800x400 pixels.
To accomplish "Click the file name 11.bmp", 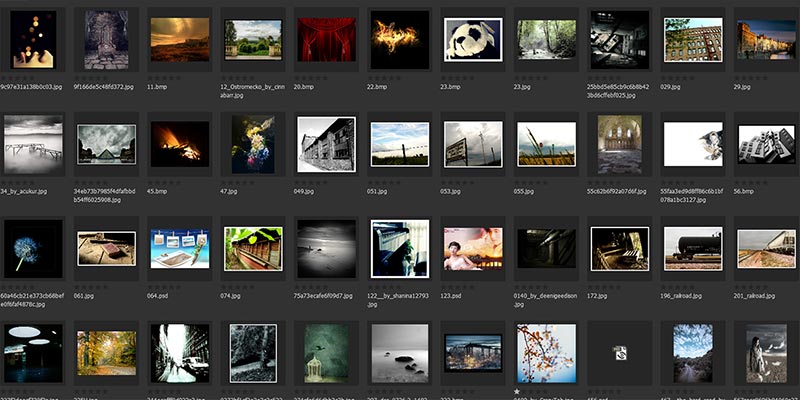I will [x=157, y=87].
